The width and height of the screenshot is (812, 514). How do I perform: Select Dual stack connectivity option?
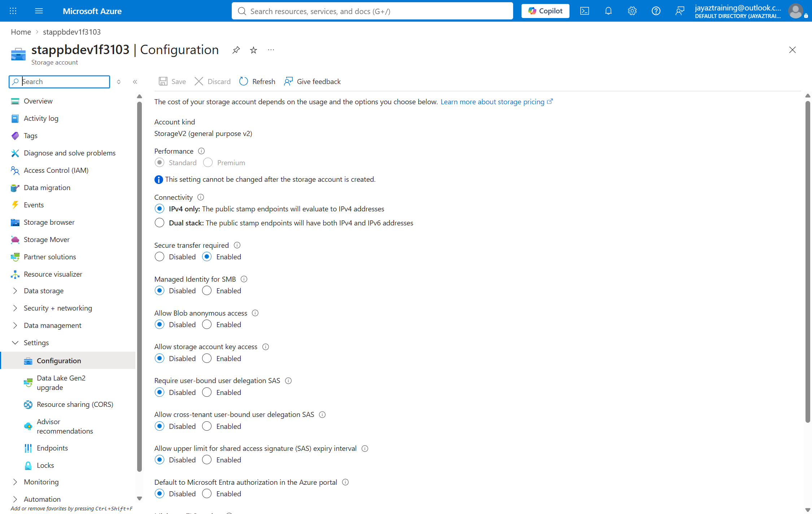pos(160,223)
